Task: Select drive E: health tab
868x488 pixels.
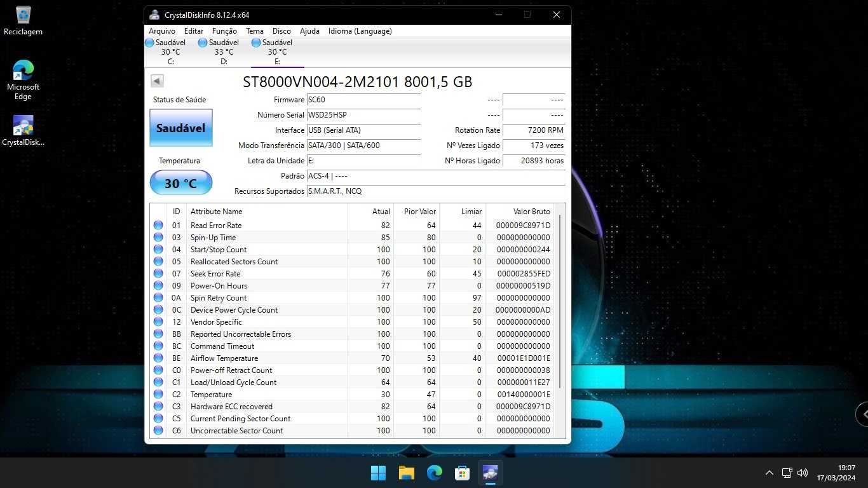Action: point(277,51)
